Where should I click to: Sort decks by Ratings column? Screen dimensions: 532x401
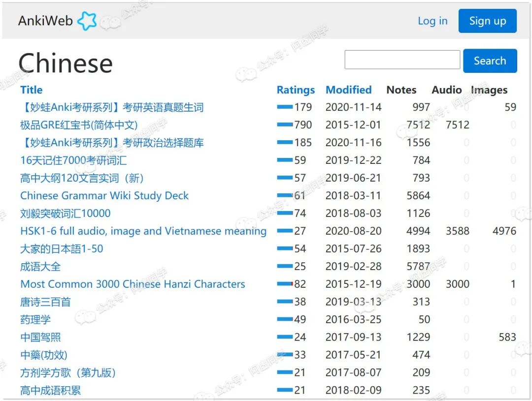tap(296, 90)
